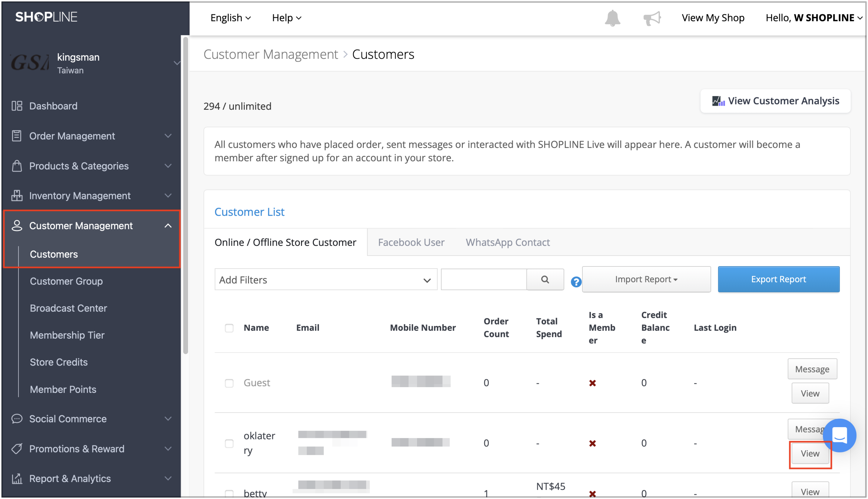Click View button for oklaterry
Viewport: 868px width, 499px height.
tap(810, 453)
